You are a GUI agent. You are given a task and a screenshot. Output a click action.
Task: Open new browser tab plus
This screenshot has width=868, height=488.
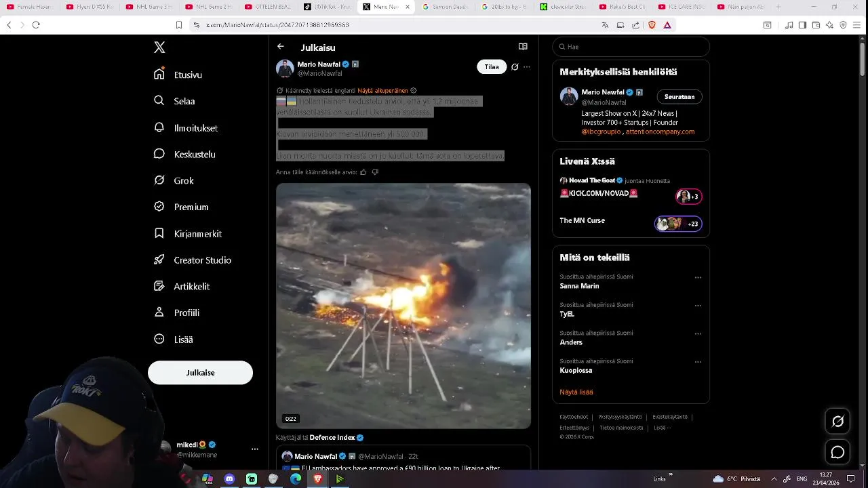point(778,7)
